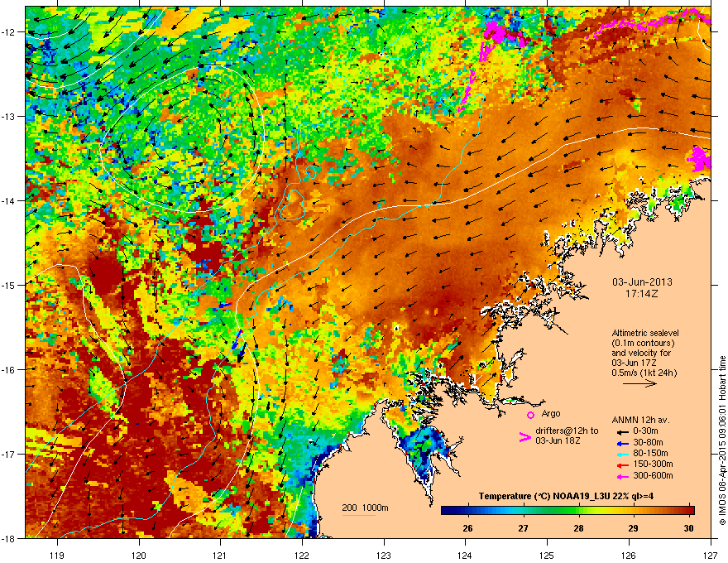This screenshot has height=563, width=728.
Task: Click the color bar value 26
Action: tap(468, 528)
